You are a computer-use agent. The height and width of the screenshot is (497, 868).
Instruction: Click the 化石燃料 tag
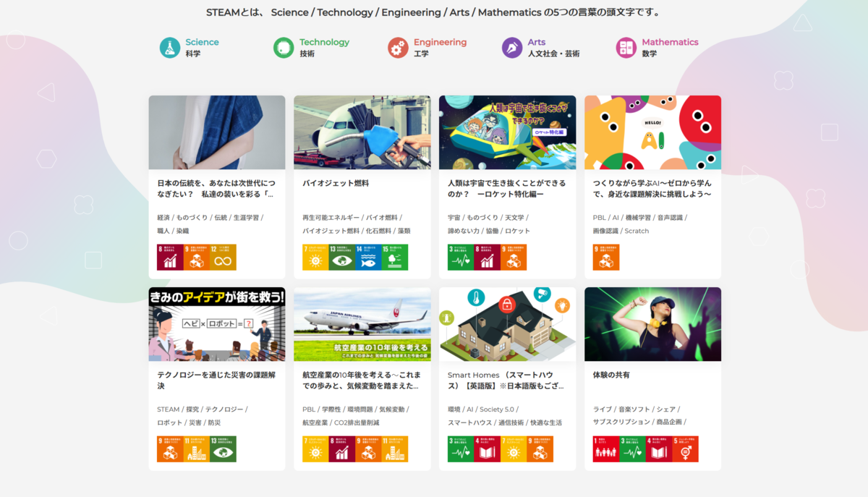378,231
